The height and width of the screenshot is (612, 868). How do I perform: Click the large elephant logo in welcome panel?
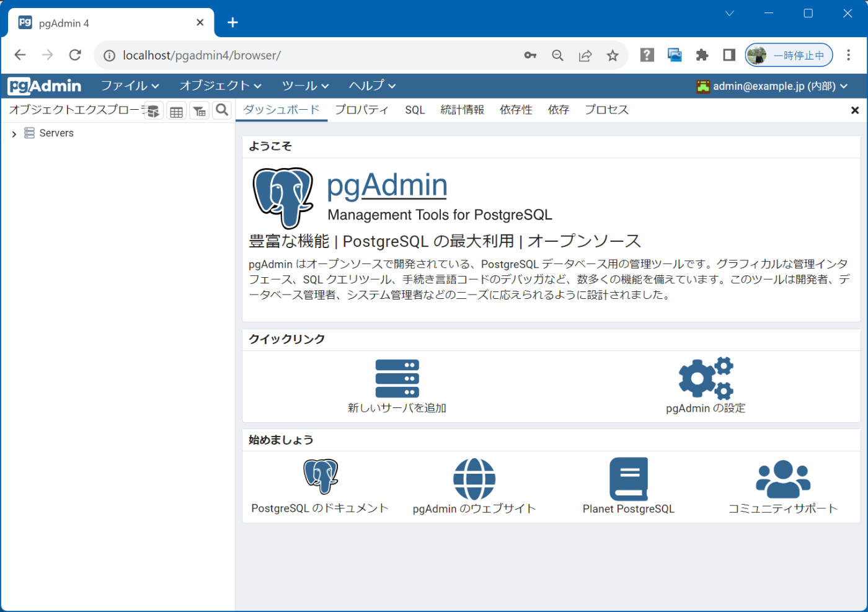click(283, 198)
